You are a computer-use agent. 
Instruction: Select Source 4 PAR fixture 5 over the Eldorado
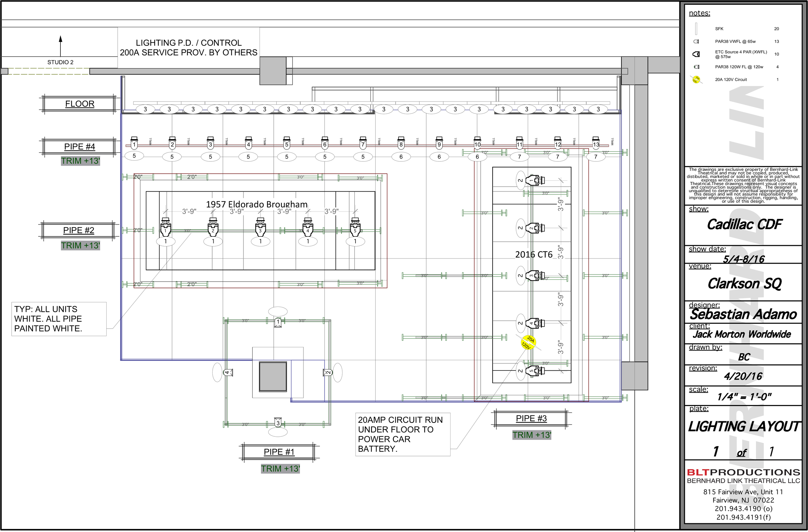(x=355, y=227)
